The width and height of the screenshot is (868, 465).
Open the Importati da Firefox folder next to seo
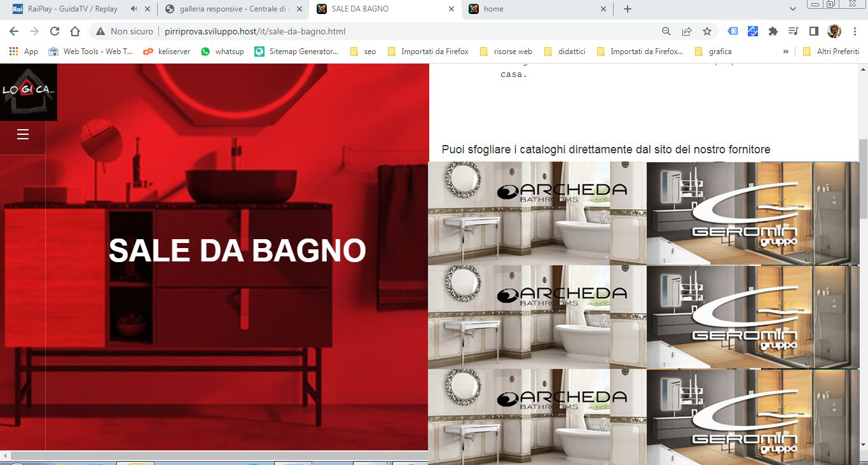[427, 52]
